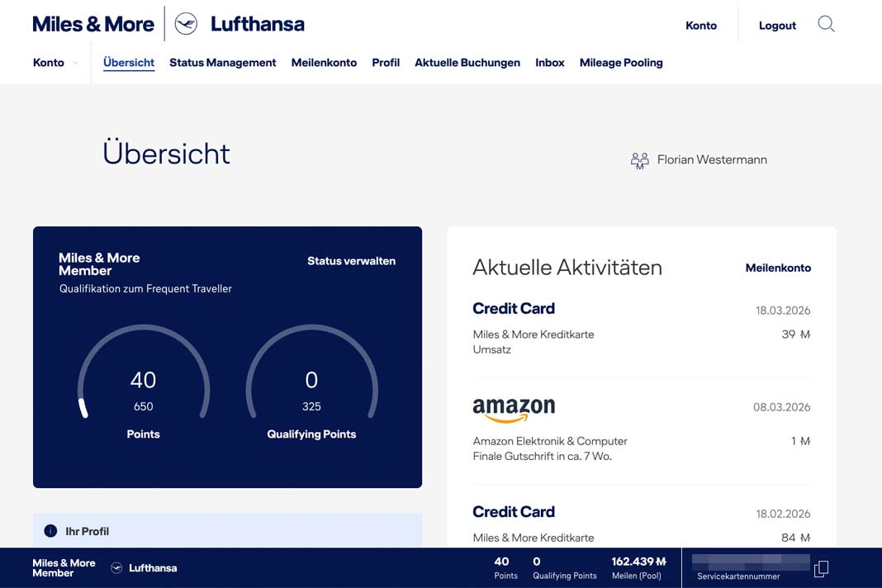
Task: Click the 84 M miles amount
Action: (x=795, y=538)
